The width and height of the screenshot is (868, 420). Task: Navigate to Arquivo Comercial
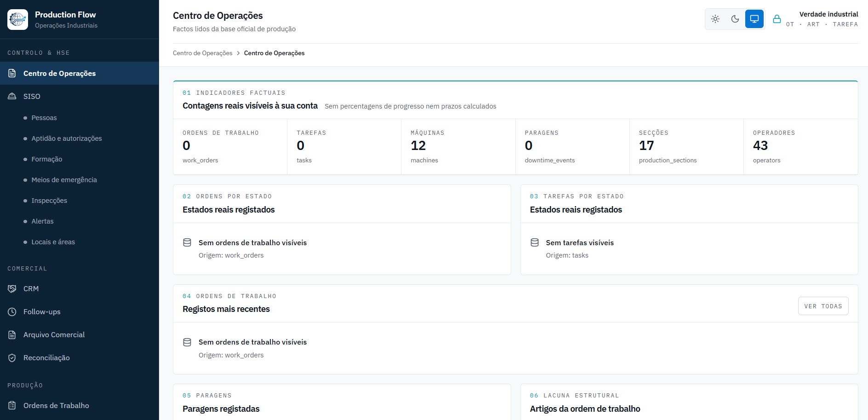tap(80, 335)
